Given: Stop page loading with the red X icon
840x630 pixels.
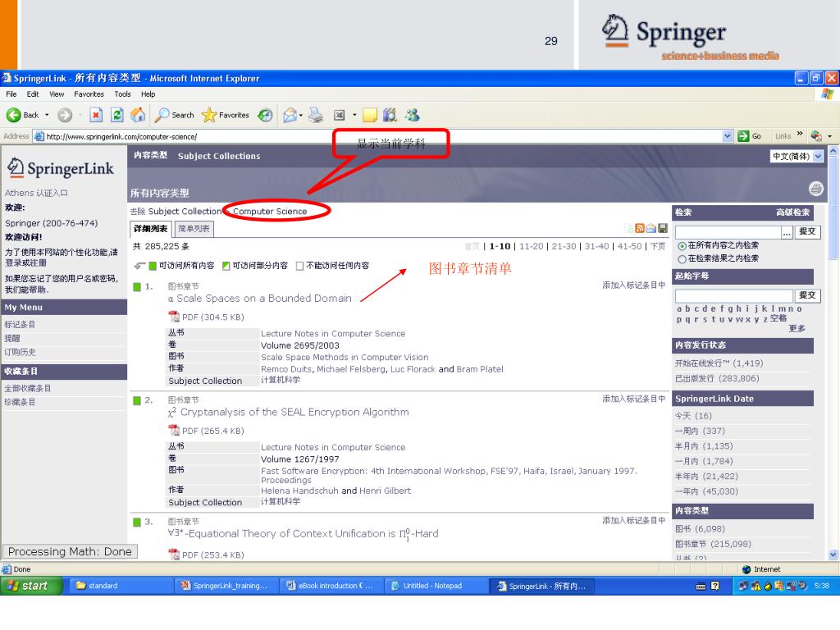Looking at the screenshot, I should [x=96, y=115].
